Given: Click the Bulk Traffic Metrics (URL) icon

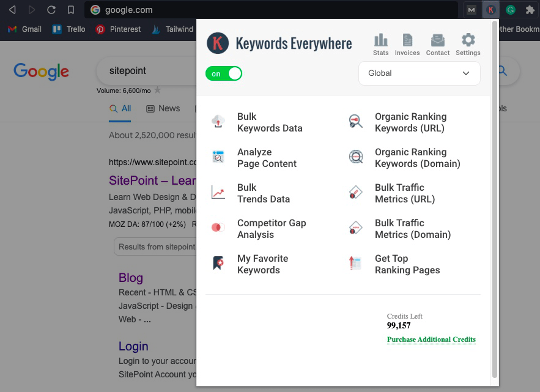Looking at the screenshot, I should pyautogui.click(x=356, y=193).
